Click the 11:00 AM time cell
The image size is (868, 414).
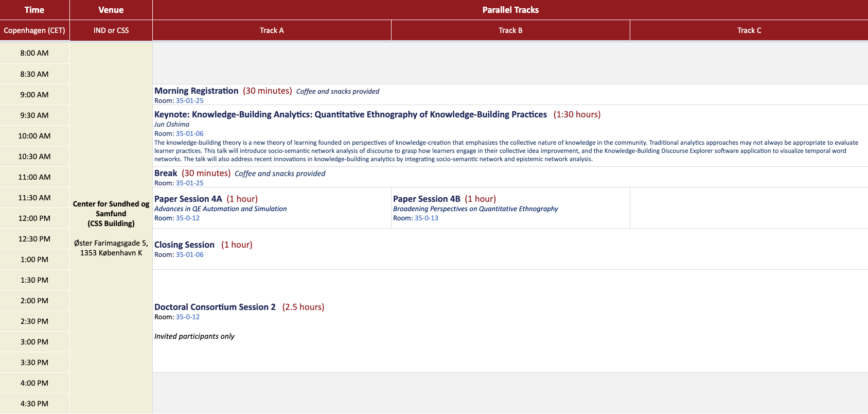pos(34,177)
